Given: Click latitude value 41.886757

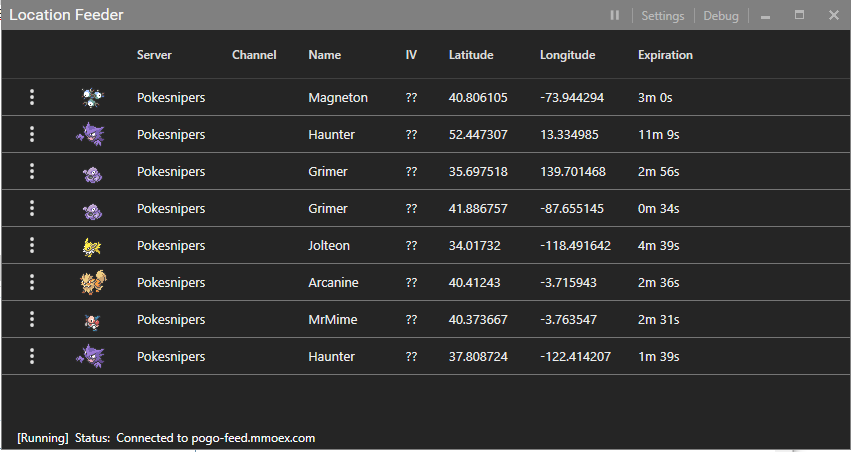Looking at the screenshot, I should coord(478,209).
